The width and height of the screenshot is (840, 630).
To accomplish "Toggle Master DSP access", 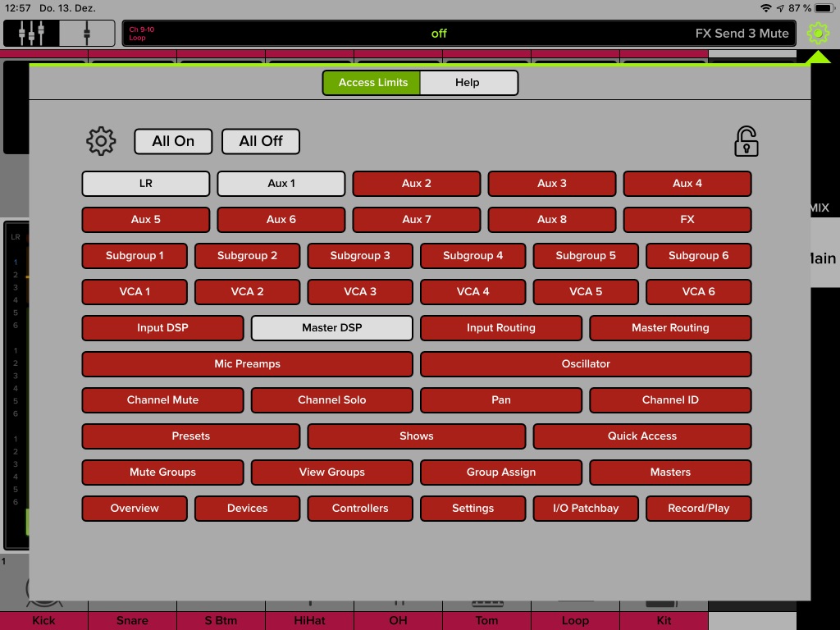I will (x=331, y=328).
